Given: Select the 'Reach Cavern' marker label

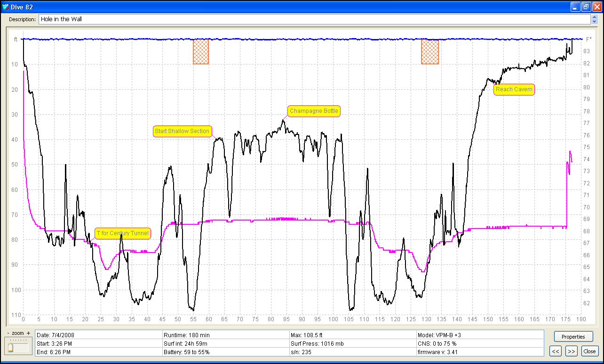Looking at the screenshot, I should [514, 89].
